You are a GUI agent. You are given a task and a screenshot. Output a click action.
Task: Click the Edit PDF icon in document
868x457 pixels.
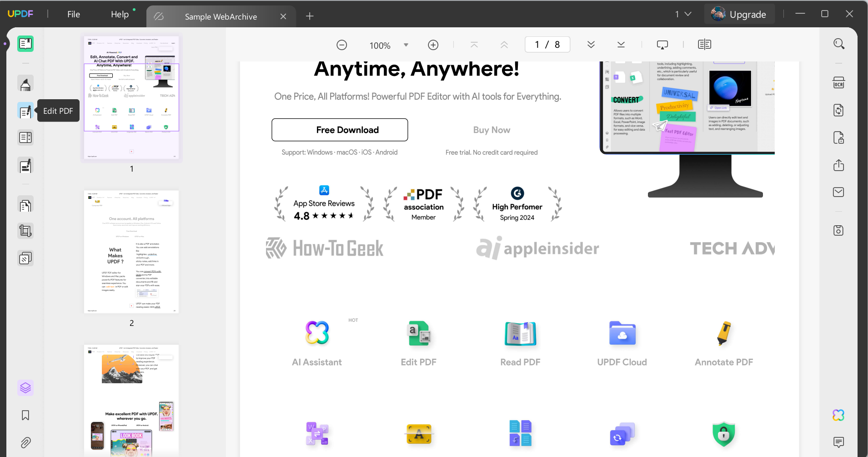tap(419, 333)
